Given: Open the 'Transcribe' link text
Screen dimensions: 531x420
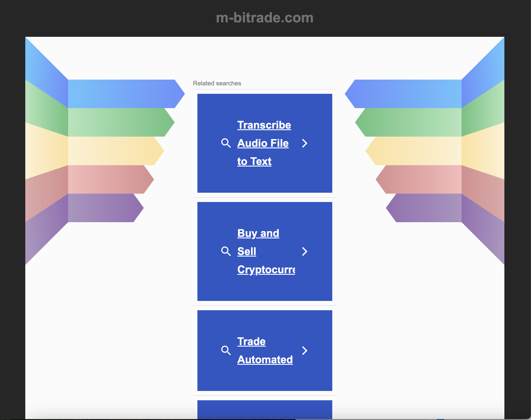Looking at the screenshot, I should [x=264, y=125].
